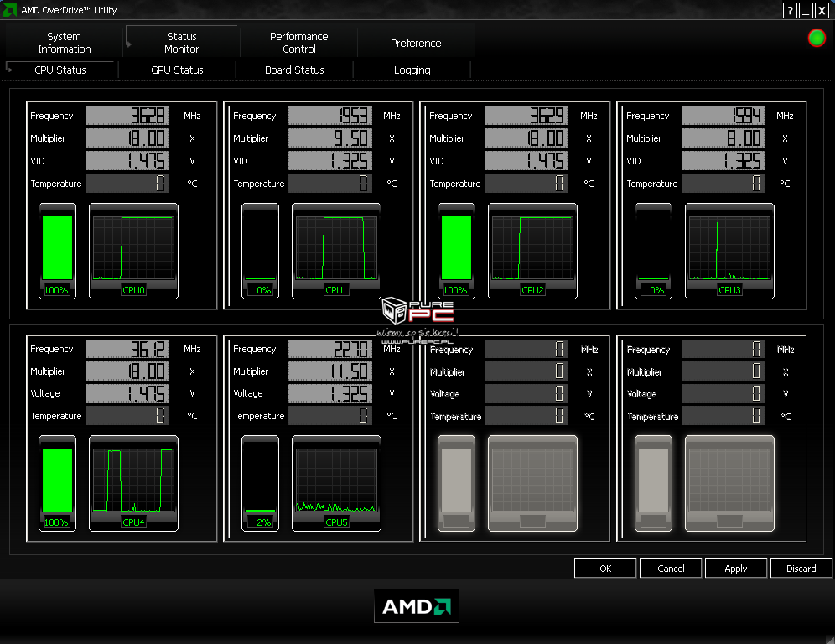Viewport: 835px width, 644px height.
Task: Click the CPU1 frequency value 1953
Action: (x=330, y=116)
